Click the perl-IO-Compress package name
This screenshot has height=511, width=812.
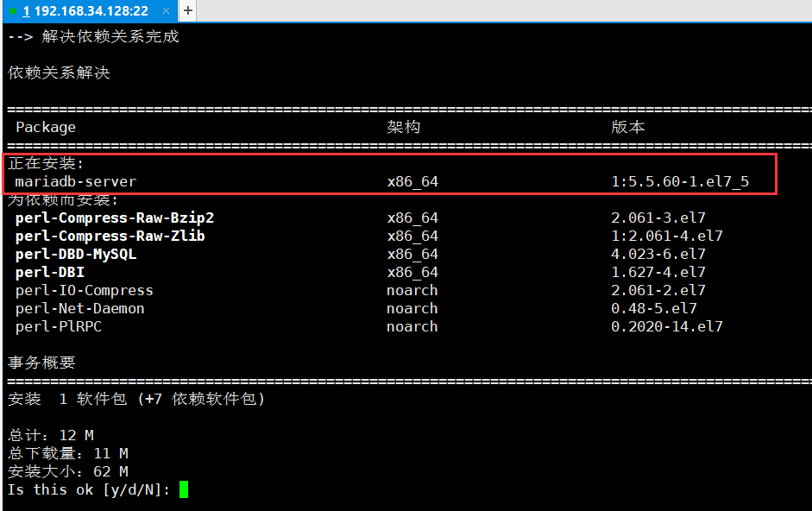tap(84, 291)
